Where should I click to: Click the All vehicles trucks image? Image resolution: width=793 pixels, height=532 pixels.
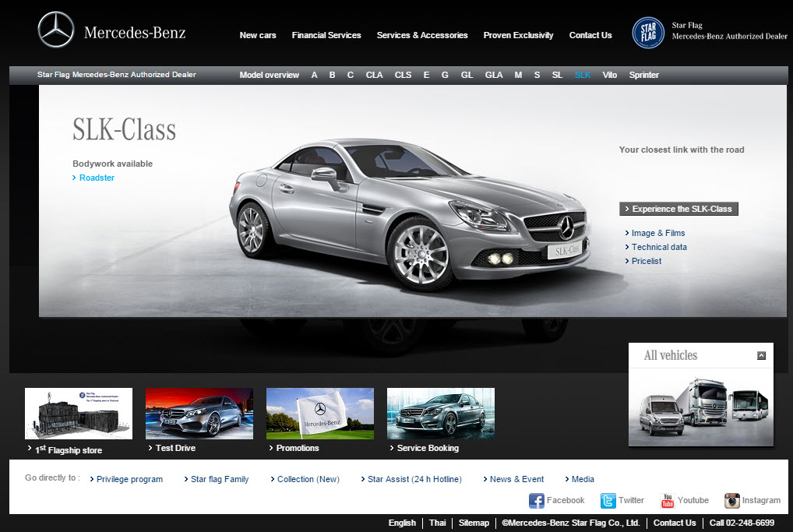[703, 407]
